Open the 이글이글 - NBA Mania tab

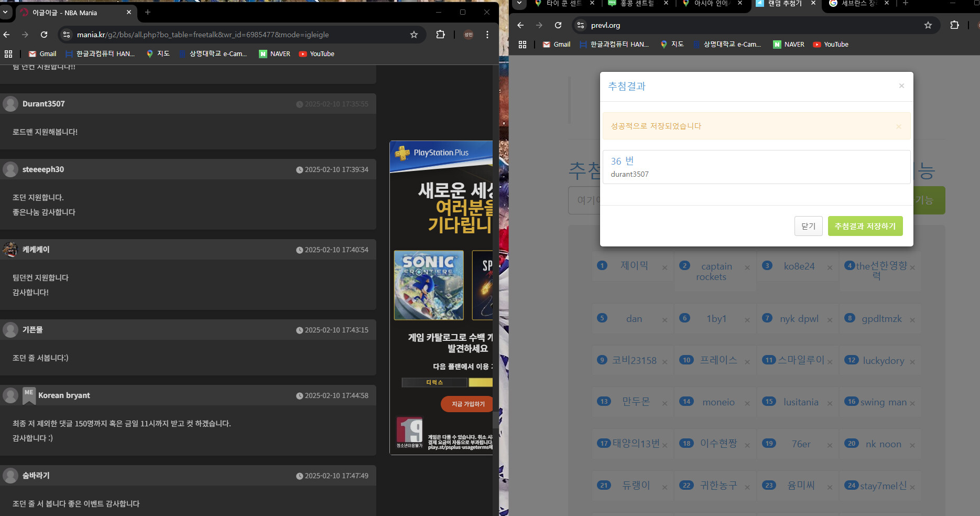click(x=73, y=13)
